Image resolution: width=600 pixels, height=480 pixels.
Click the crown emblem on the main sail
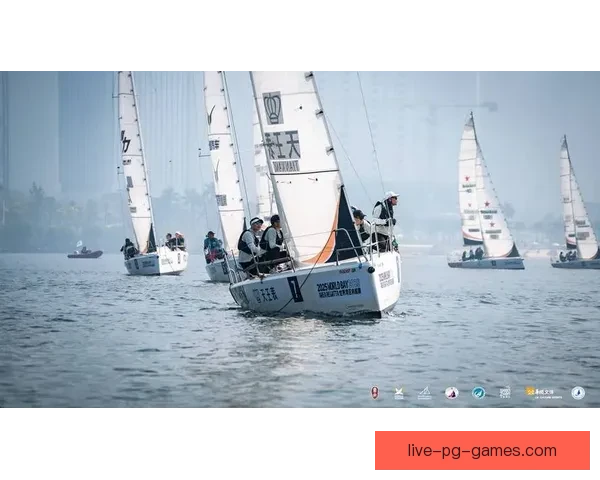272,107
